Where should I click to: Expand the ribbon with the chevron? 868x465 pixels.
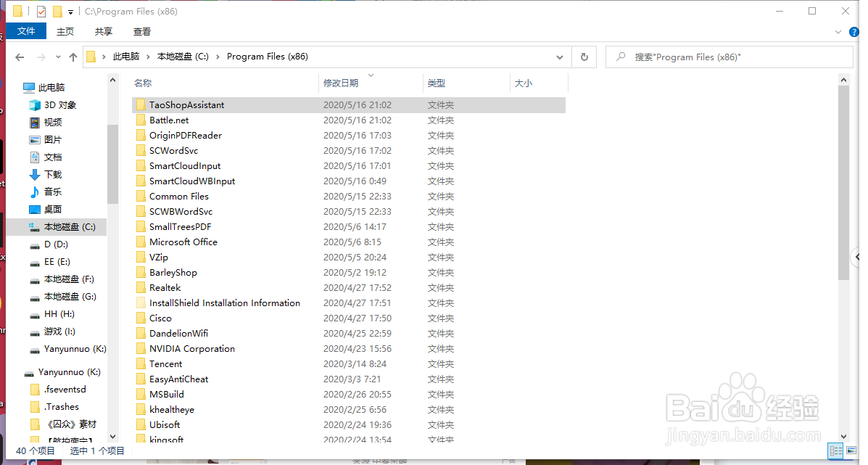pyautogui.click(x=838, y=32)
